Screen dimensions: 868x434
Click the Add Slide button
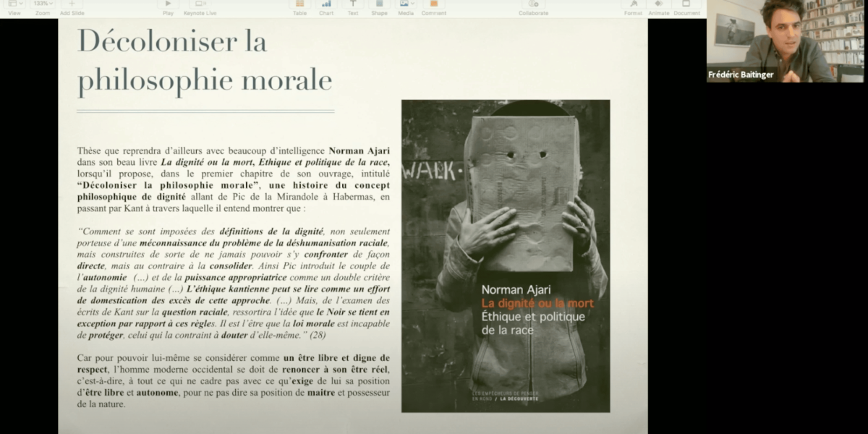pos(72,4)
